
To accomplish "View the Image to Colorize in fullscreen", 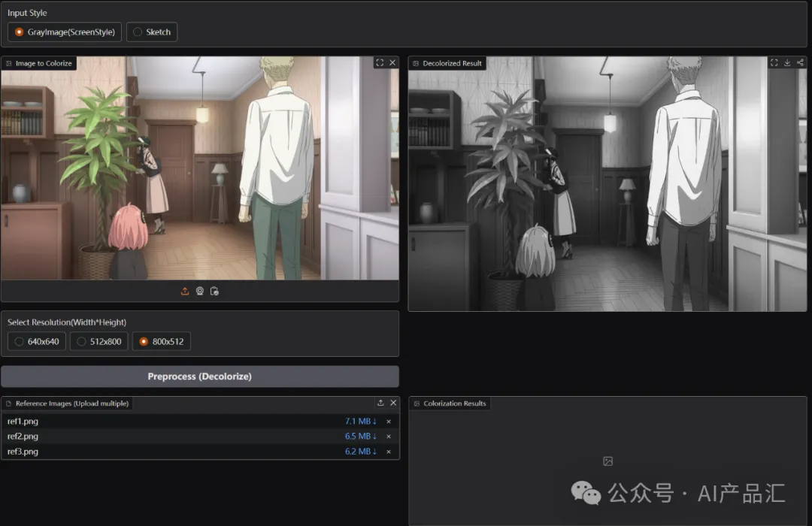I will 380,62.
